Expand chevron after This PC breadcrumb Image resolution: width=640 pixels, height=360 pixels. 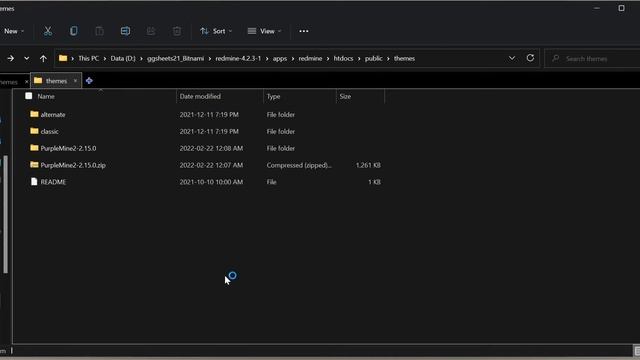tap(104, 58)
